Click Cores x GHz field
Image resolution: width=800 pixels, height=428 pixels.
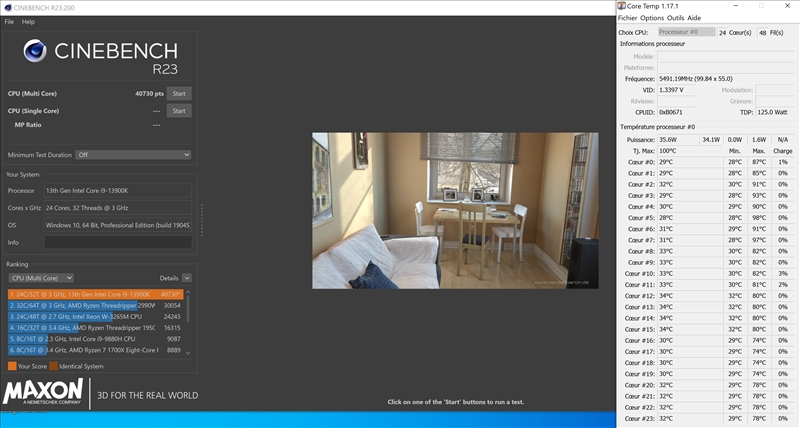coord(118,208)
